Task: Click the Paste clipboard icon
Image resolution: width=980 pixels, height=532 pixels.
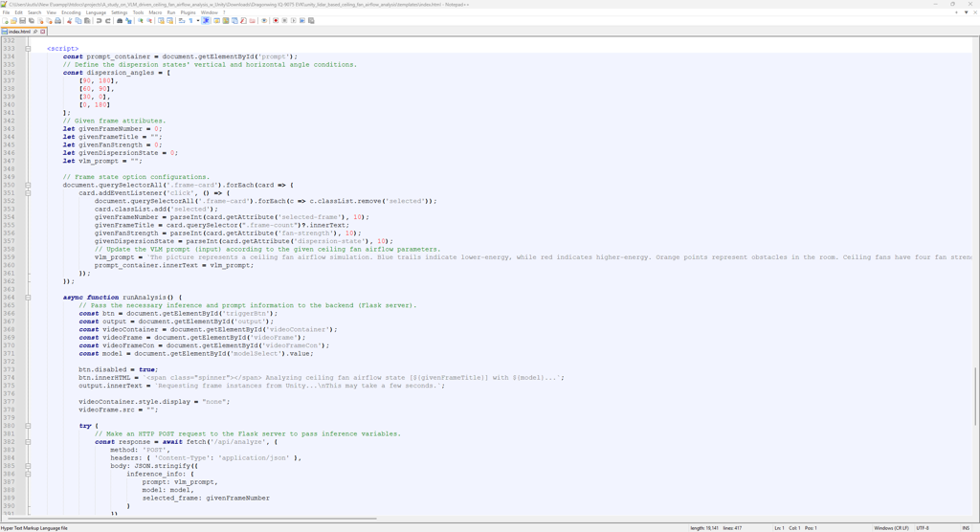Action: click(x=87, y=21)
